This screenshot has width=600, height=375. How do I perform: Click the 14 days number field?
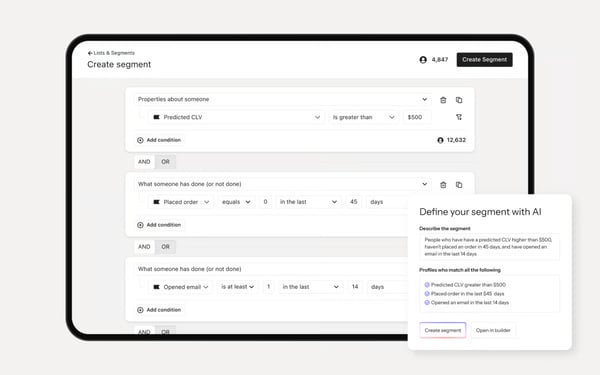pyautogui.click(x=355, y=287)
